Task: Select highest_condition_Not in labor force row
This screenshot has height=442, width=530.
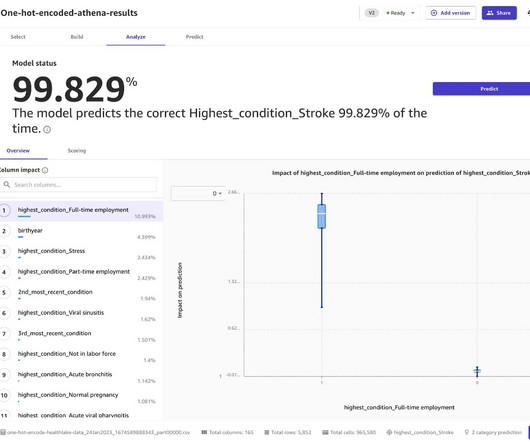Action: pyautogui.click(x=81, y=356)
